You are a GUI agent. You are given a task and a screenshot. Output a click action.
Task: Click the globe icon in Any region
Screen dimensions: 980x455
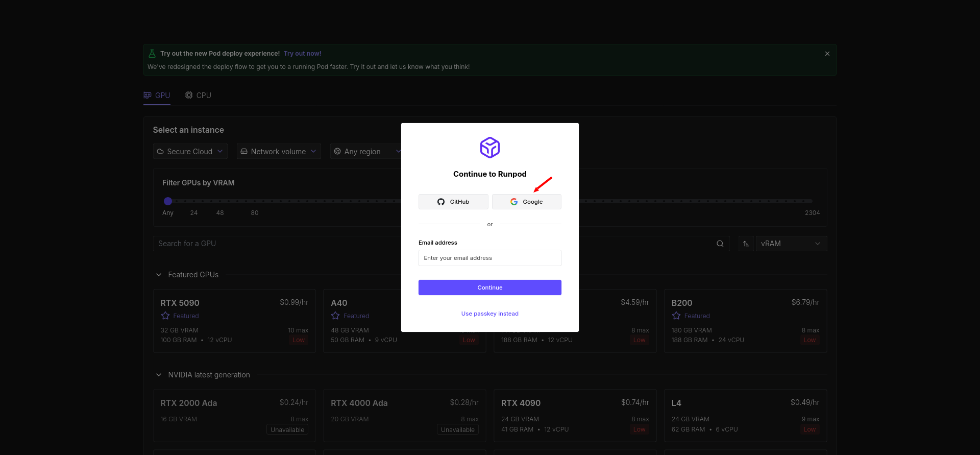[337, 152]
